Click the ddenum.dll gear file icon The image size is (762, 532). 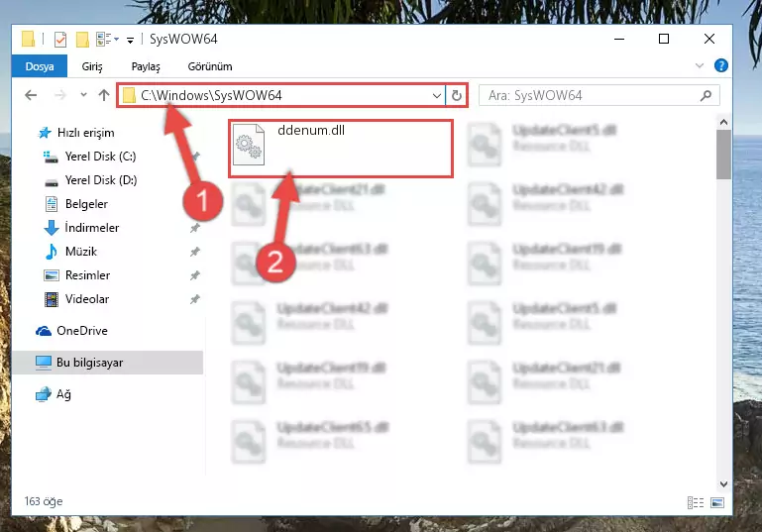tap(249, 145)
